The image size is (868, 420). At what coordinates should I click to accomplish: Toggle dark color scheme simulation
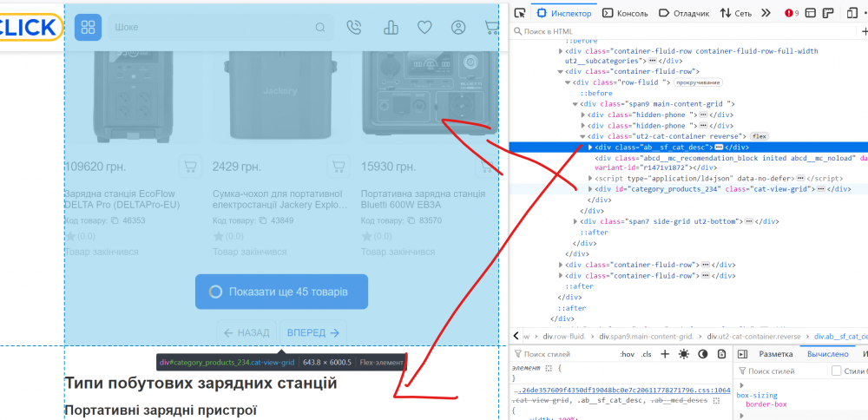click(x=703, y=354)
